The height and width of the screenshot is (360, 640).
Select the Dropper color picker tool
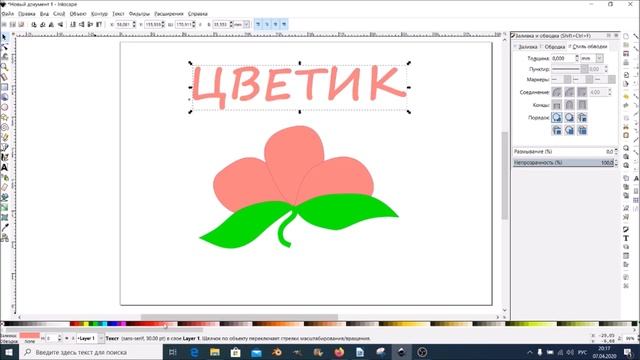click(x=4, y=227)
